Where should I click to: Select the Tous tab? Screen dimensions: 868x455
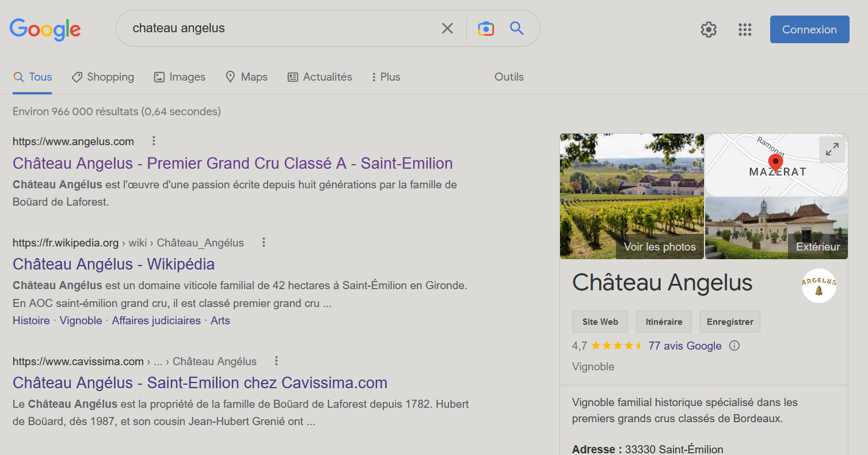coord(33,77)
